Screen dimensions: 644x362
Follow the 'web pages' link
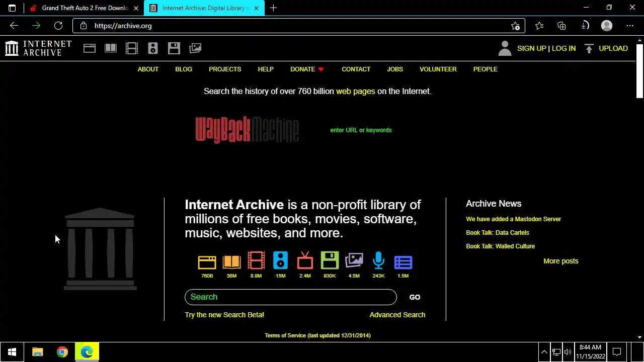[x=355, y=91]
